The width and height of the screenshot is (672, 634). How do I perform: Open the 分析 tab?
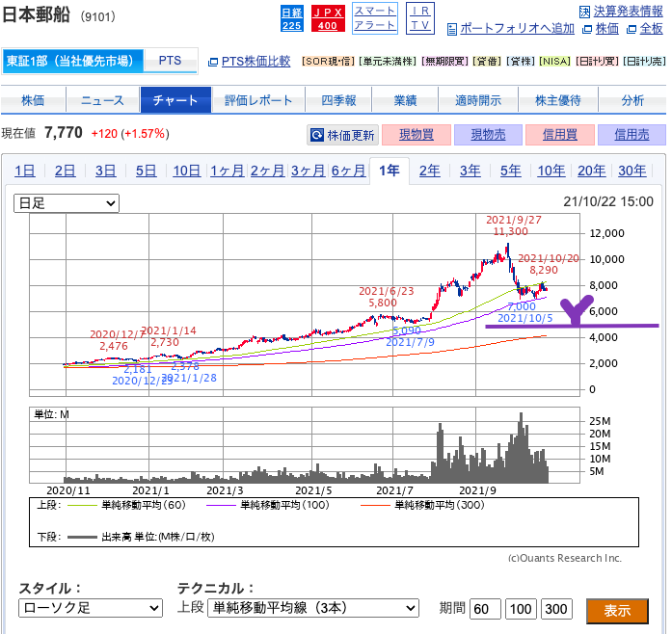tap(632, 100)
